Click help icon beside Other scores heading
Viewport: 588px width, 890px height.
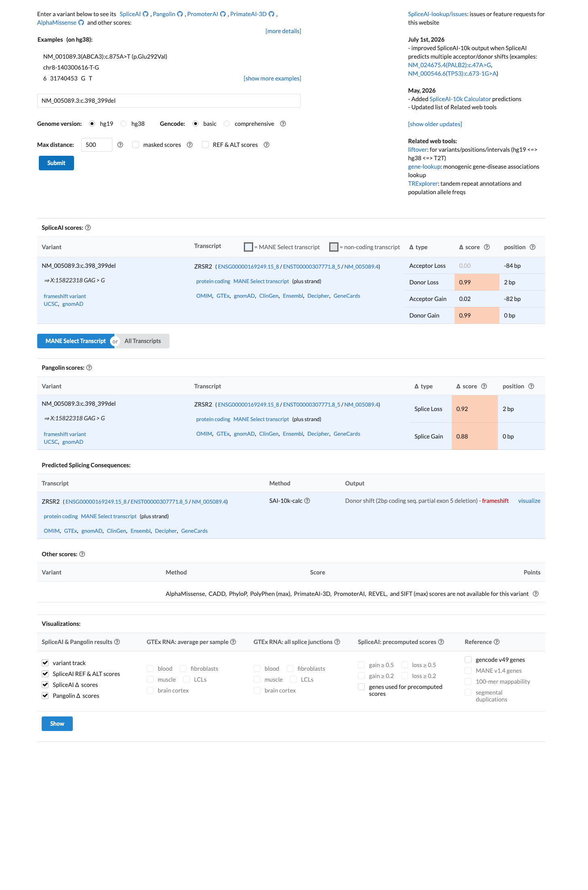82,554
